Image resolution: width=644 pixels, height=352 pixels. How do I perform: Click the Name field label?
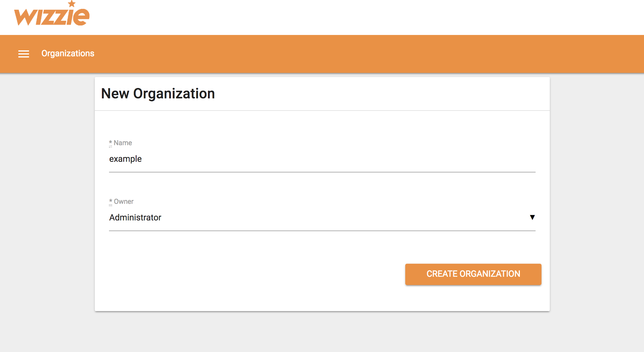click(x=121, y=143)
